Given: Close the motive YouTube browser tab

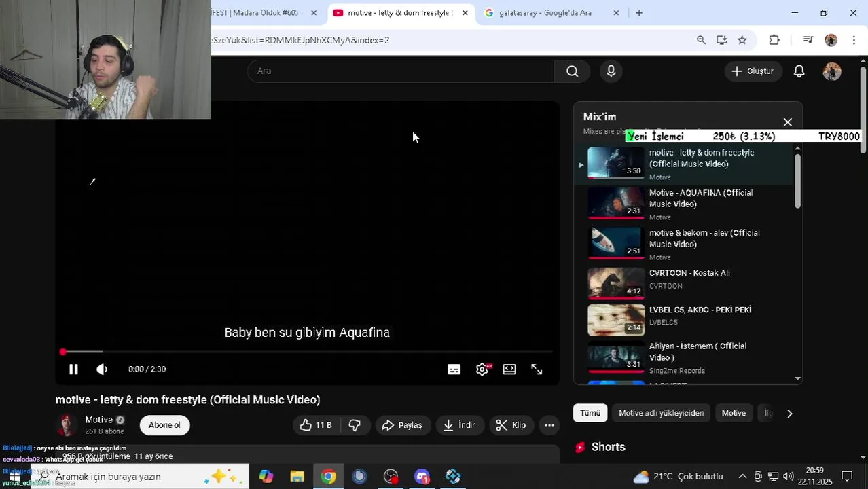Looking at the screenshot, I should coord(465,13).
